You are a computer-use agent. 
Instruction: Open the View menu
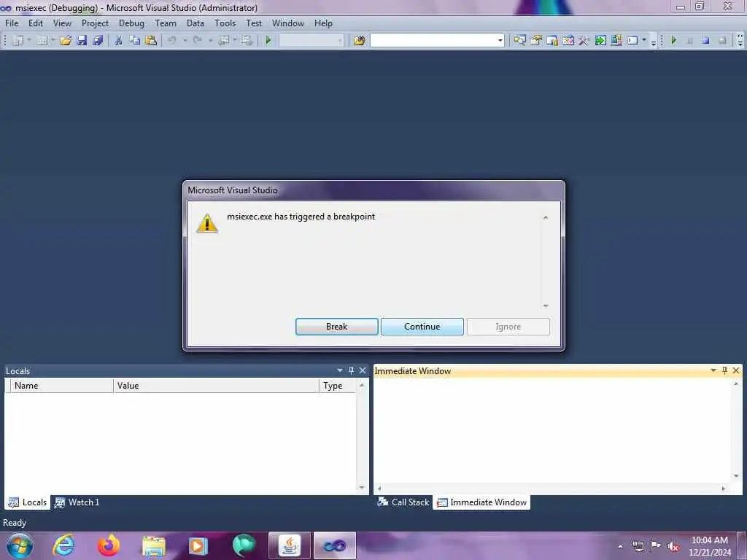[x=62, y=23]
